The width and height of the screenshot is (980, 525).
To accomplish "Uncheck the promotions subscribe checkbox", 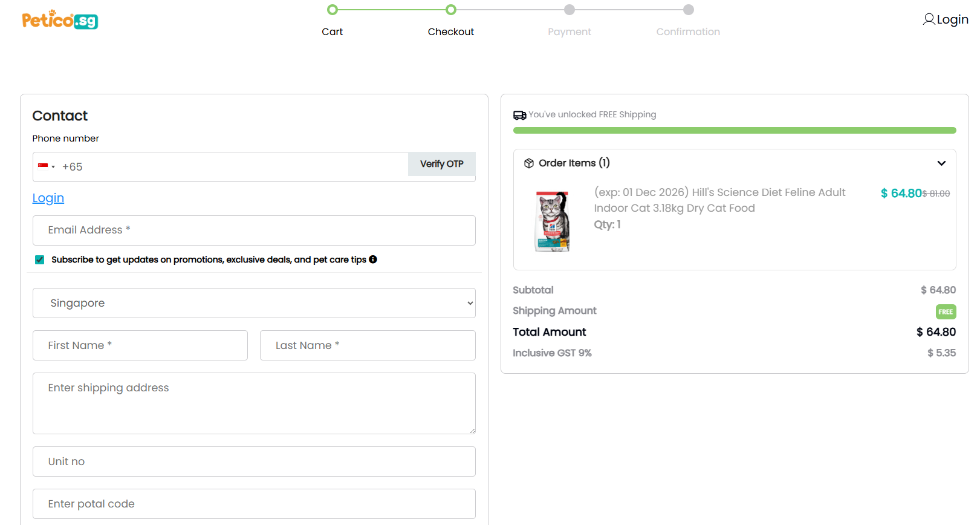I will click(39, 259).
